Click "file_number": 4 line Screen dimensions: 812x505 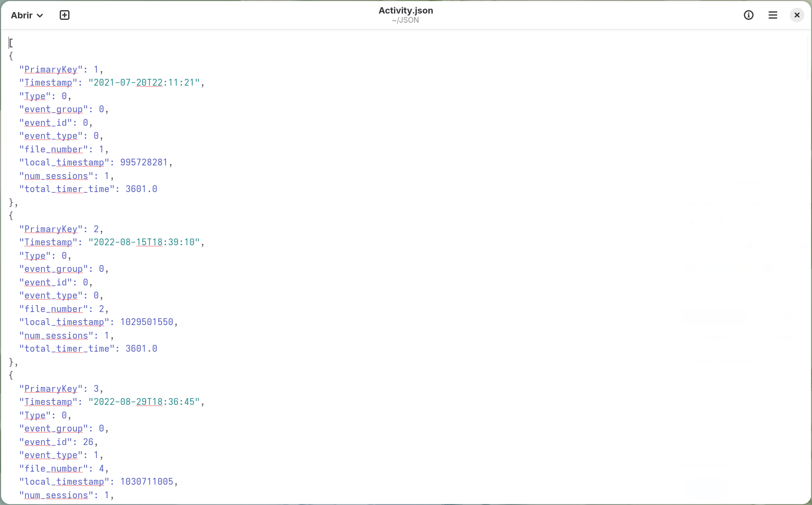tap(64, 469)
